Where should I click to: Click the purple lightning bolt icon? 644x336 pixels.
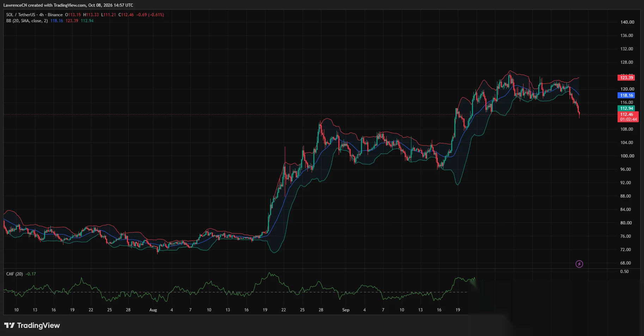579,264
